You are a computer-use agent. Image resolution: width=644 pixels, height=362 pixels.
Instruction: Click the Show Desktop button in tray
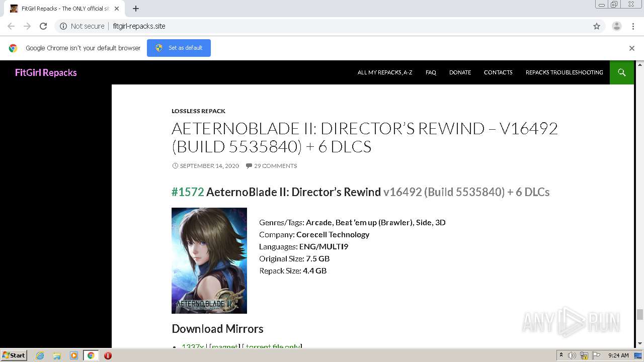click(x=638, y=355)
